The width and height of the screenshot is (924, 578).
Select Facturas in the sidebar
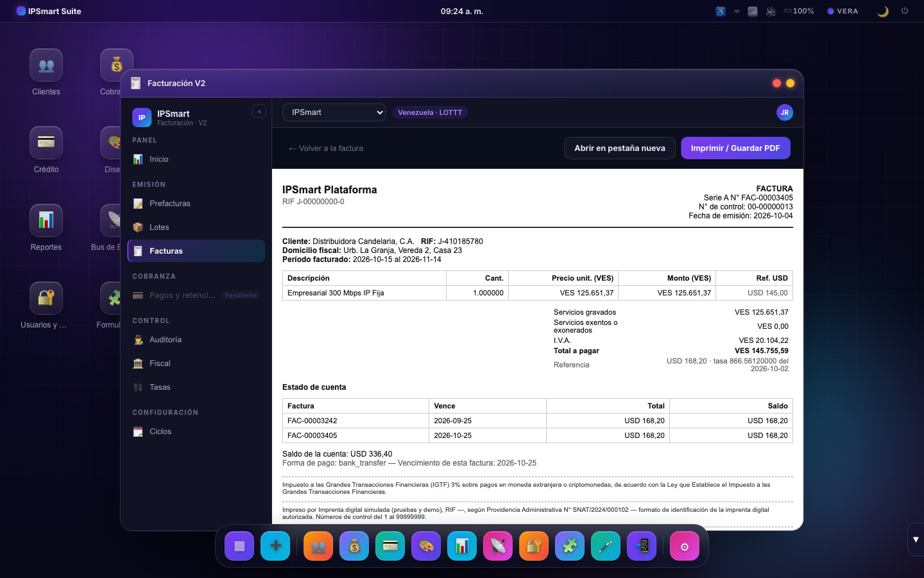tap(196, 251)
